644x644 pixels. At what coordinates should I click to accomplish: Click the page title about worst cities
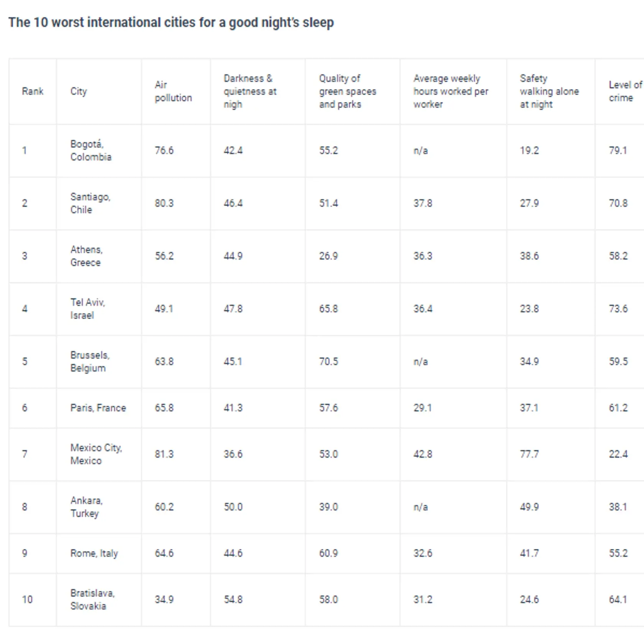(171, 23)
